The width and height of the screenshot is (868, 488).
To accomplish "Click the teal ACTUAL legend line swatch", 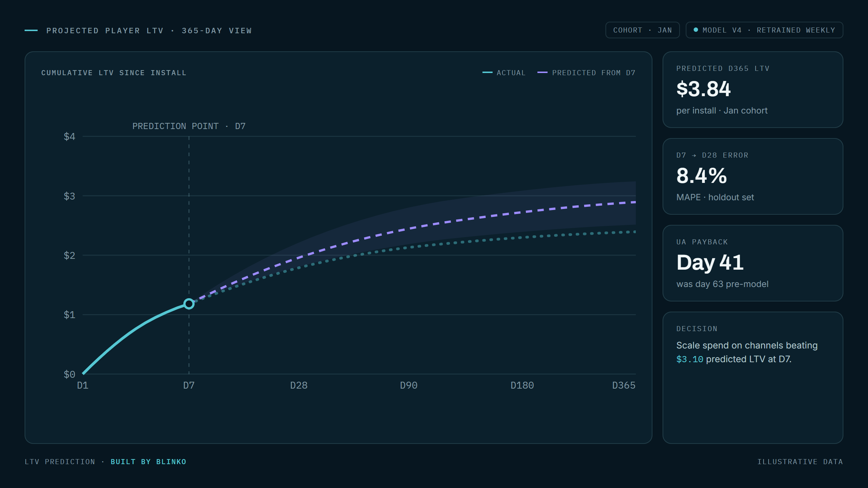I will (x=487, y=73).
